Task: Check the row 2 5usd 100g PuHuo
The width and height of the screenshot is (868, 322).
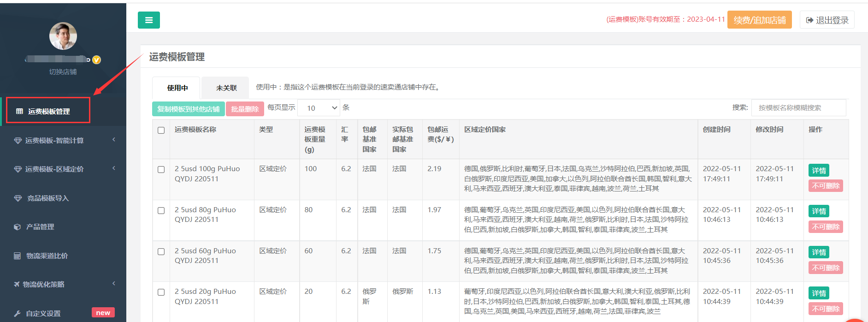Action: coord(161,169)
